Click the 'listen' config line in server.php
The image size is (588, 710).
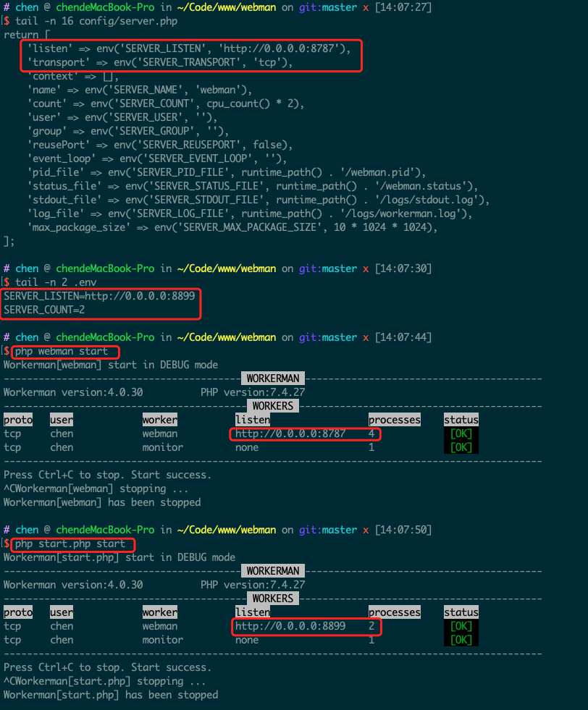tap(189, 48)
